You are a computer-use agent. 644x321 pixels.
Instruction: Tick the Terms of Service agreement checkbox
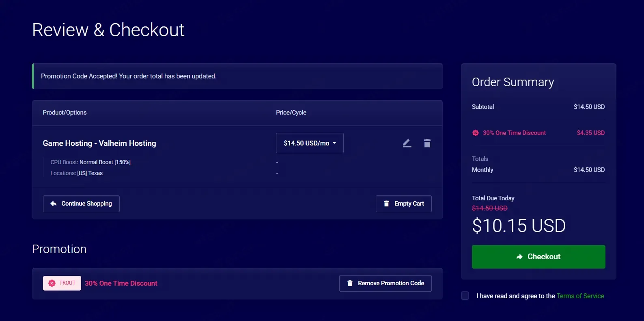tap(465, 296)
